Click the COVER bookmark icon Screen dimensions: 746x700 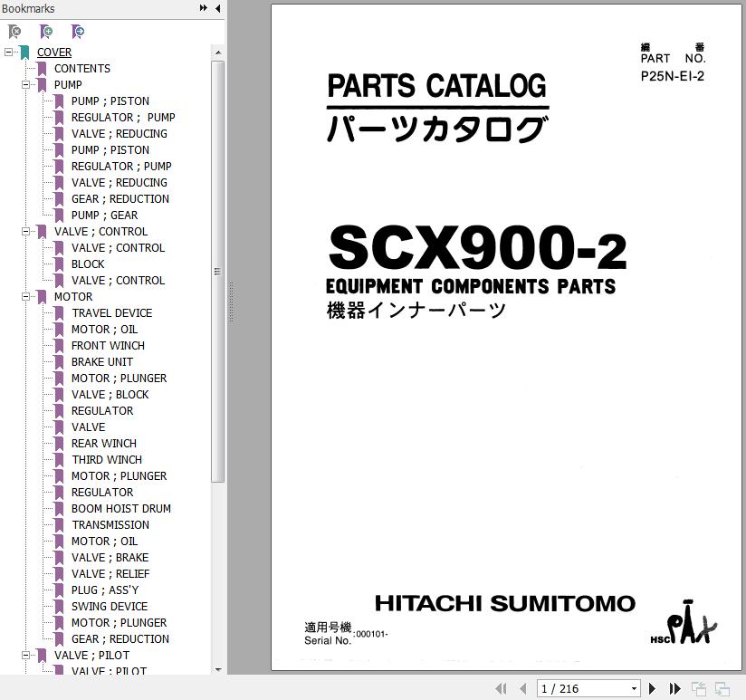(x=24, y=53)
